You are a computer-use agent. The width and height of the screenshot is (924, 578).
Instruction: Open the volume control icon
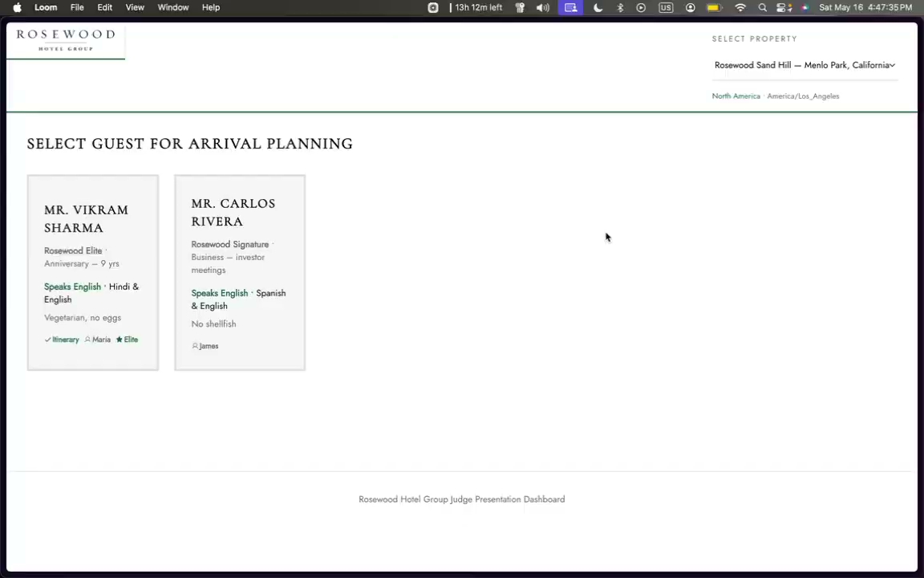coord(543,8)
